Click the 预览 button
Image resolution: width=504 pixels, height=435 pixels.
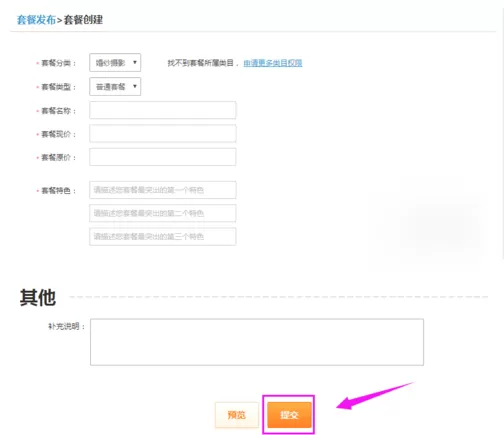237,415
